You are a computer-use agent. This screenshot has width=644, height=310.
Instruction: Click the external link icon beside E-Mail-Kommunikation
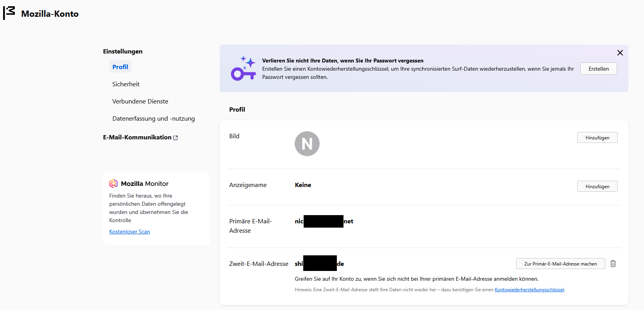point(175,138)
